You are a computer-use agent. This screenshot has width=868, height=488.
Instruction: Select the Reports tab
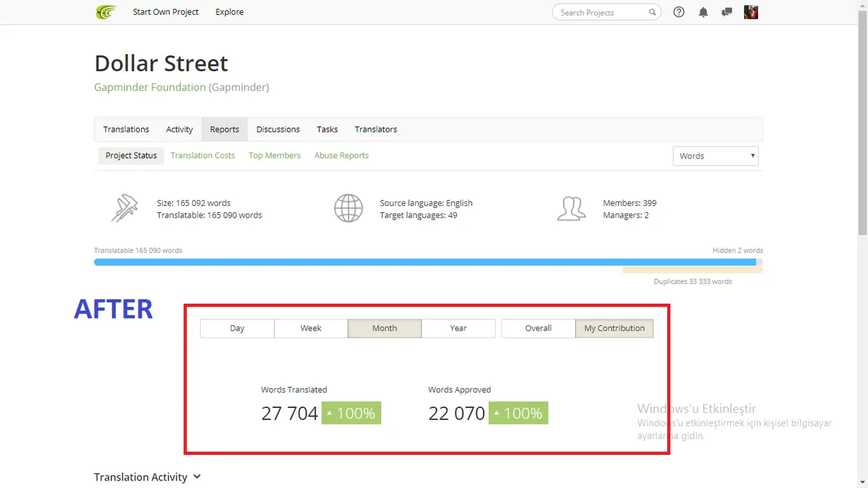point(224,129)
